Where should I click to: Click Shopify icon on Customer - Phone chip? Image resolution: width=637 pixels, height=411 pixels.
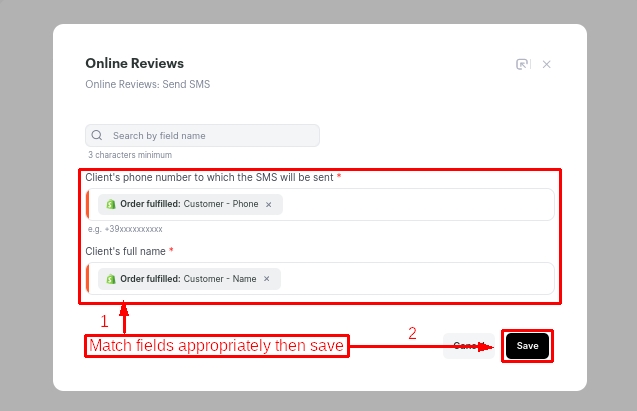click(111, 204)
